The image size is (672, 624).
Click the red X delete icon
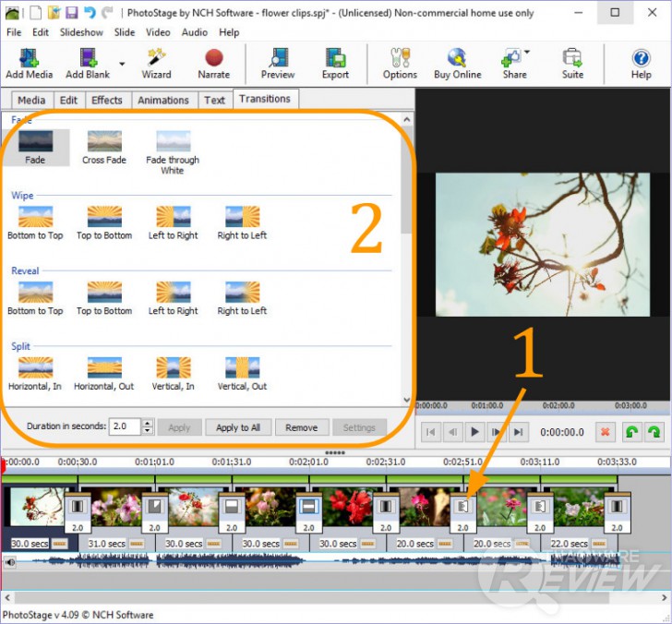pos(606,432)
